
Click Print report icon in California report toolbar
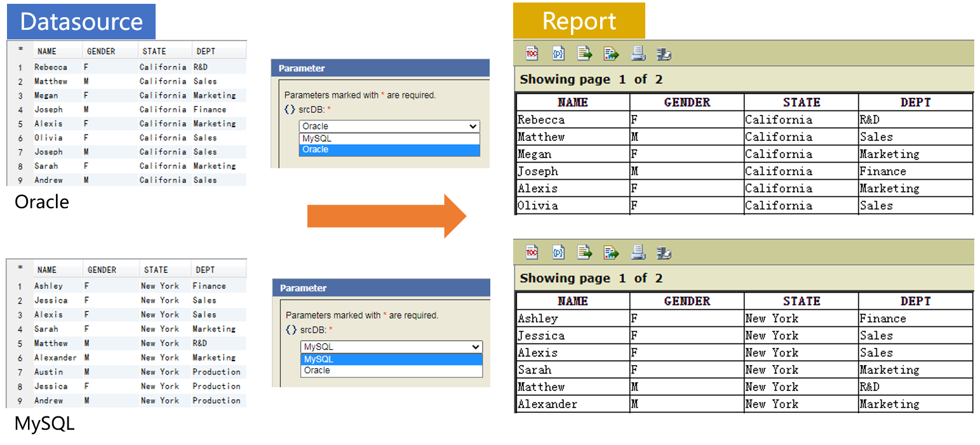[638, 54]
